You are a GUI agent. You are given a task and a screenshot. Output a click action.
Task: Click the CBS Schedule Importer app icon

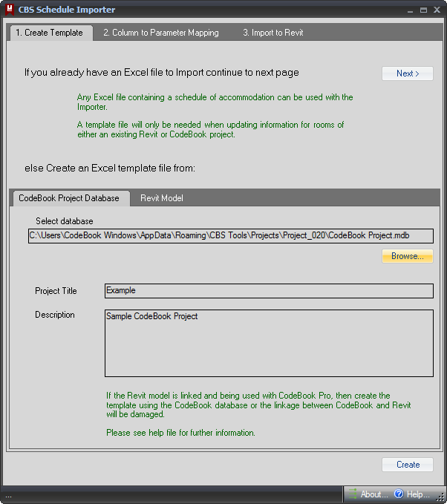[x=10, y=9]
